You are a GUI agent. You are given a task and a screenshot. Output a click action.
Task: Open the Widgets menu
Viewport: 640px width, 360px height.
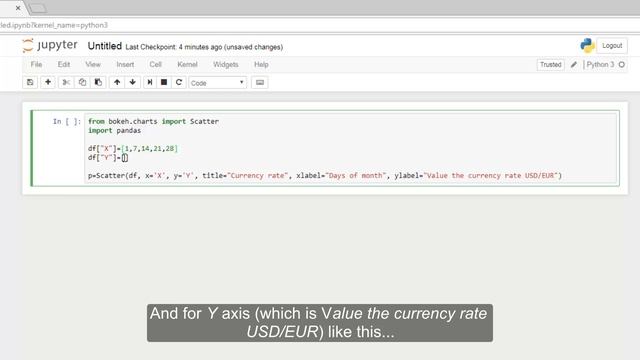(x=226, y=64)
